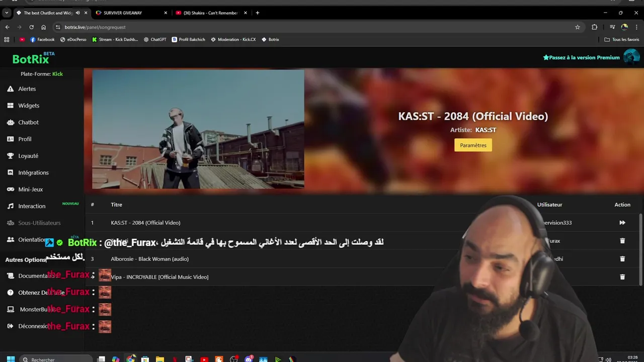
Task: Open Chrome from the taskbar
Action: click(131, 359)
